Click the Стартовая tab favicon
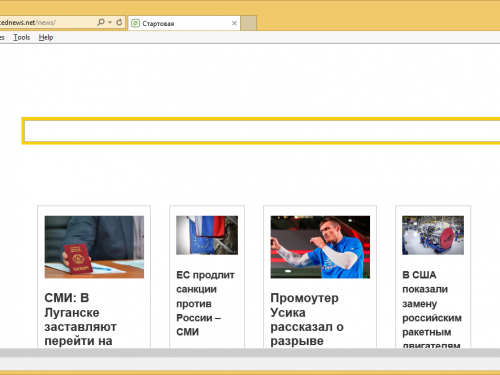 [x=135, y=23]
